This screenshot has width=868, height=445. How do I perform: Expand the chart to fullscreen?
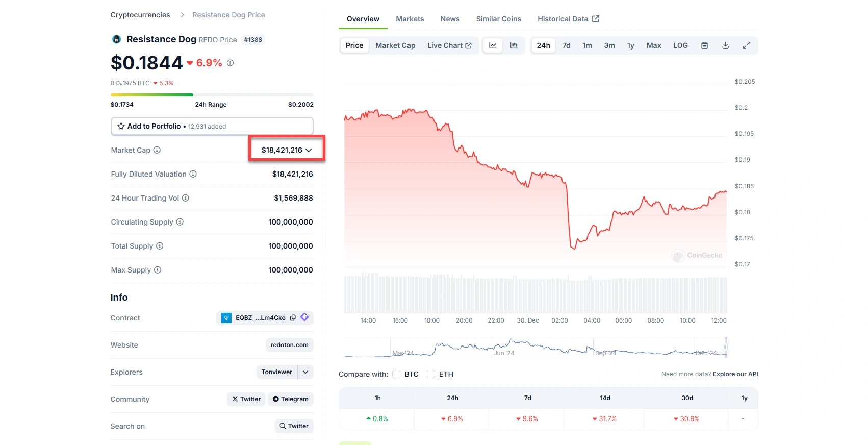746,45
